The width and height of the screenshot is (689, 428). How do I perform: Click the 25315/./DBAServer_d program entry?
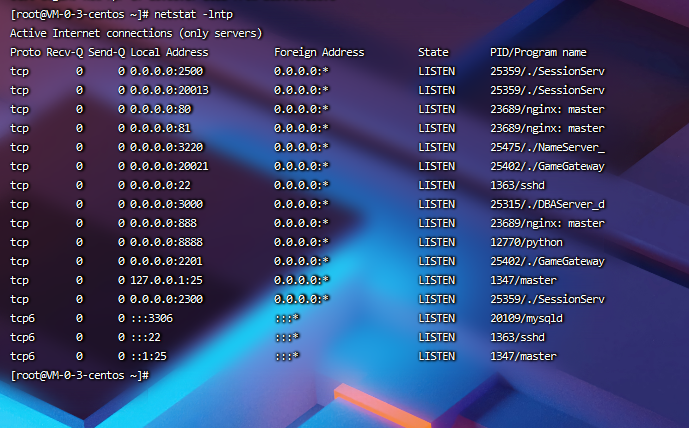click(541, 204)
